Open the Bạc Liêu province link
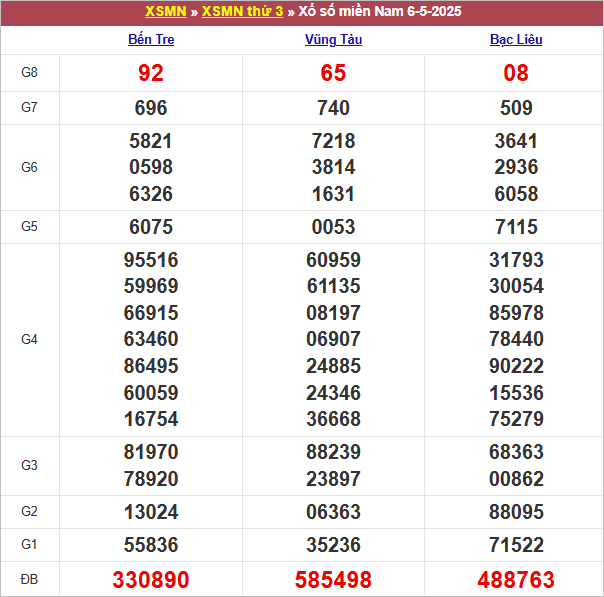The image size is (604, 597). (x=516, y=39)
